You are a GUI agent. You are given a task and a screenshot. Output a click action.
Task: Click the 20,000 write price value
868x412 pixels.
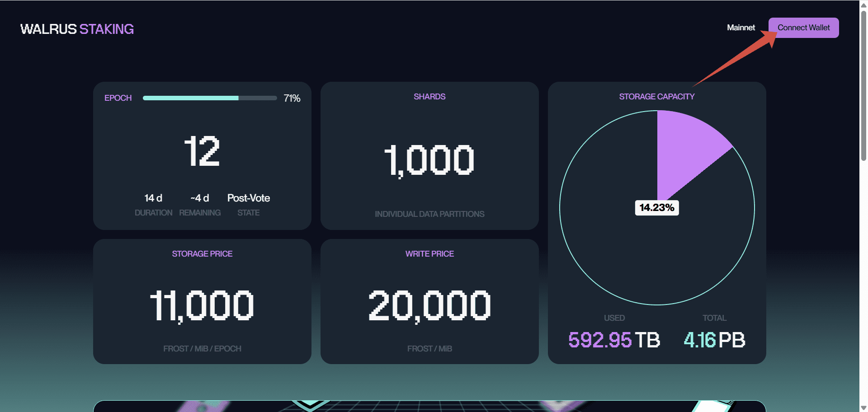coord(429,306)
